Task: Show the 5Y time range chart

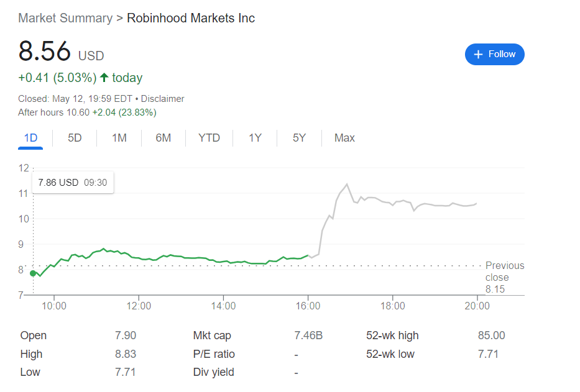Action: (299, 138)
